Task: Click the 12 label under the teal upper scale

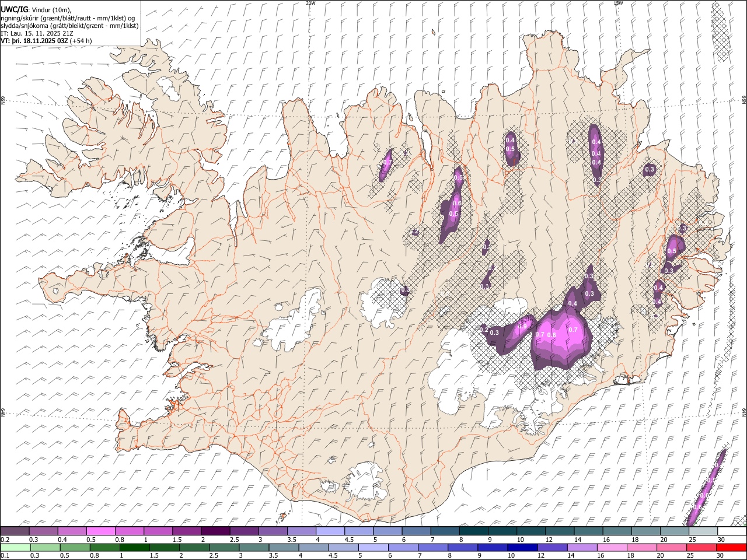Action: coord(549,540)
